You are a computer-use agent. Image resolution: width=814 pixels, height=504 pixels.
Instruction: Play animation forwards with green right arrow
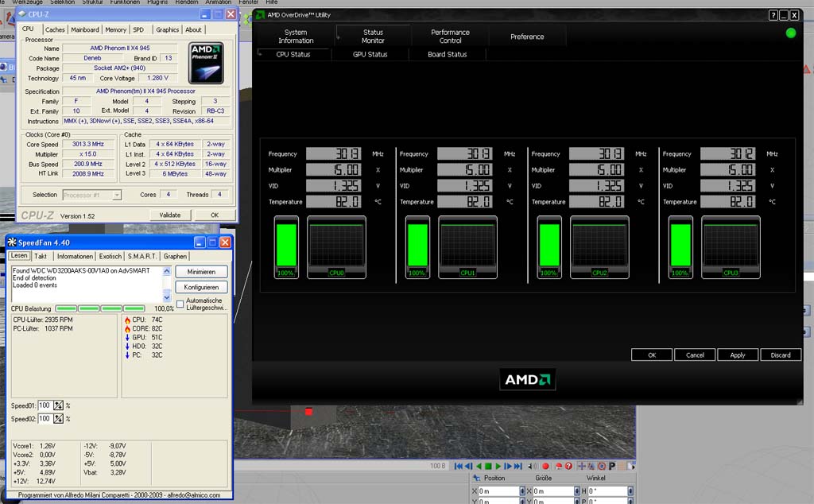tap(498, 466)
